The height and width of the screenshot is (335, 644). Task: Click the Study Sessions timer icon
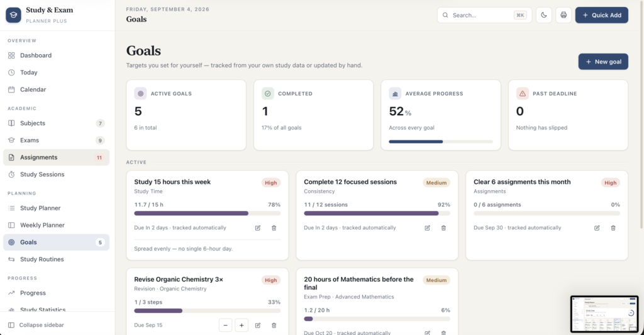tap(11, 174)
